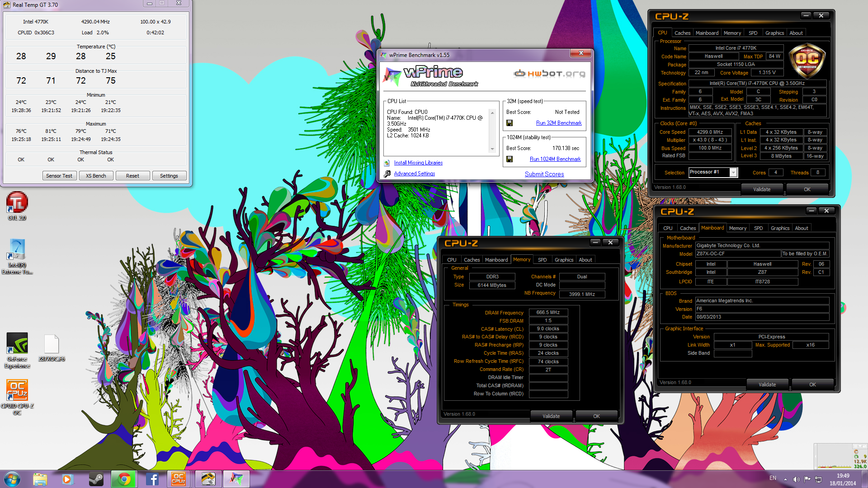Expand the Processor #1 selection dropdown
The width and height of the screenshot is (868, 488).
point(733,172)
